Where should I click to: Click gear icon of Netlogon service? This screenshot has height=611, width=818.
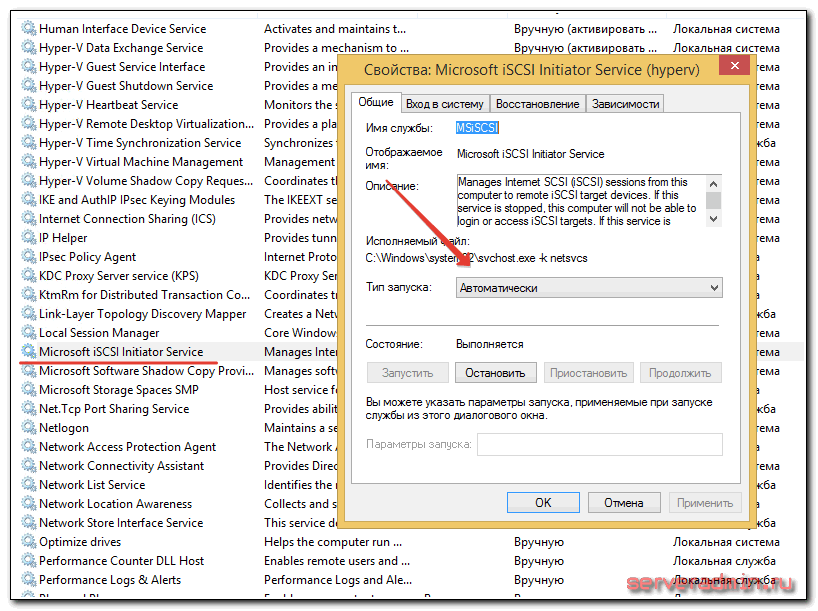tap(28, 427)
